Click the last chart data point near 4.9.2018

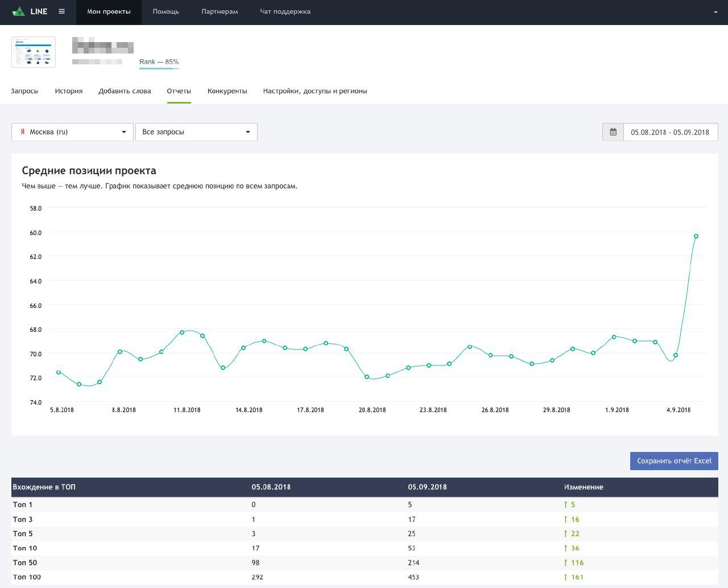696,236
